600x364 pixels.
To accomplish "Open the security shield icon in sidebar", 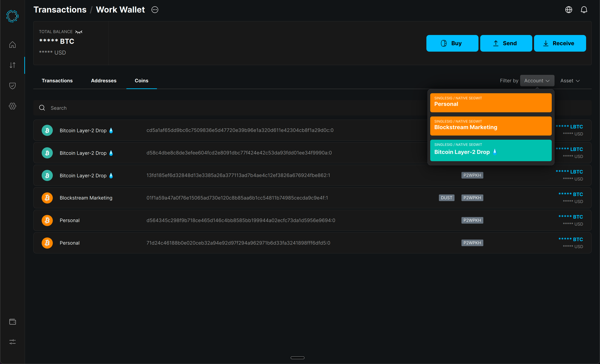I will (x=12, y=86).
